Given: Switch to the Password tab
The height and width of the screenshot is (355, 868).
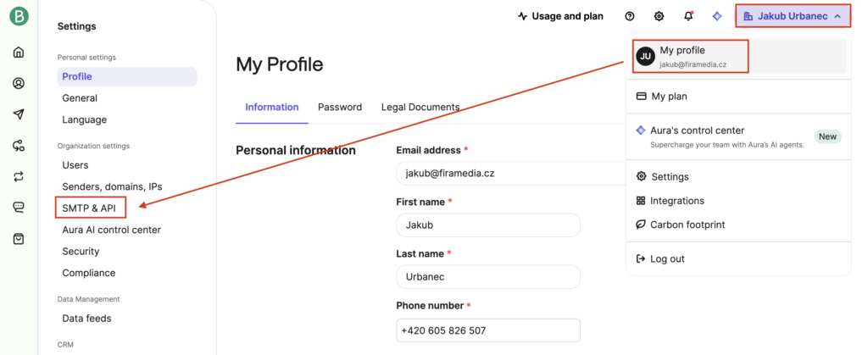Looking at the screenshot, I should point(340,108).
